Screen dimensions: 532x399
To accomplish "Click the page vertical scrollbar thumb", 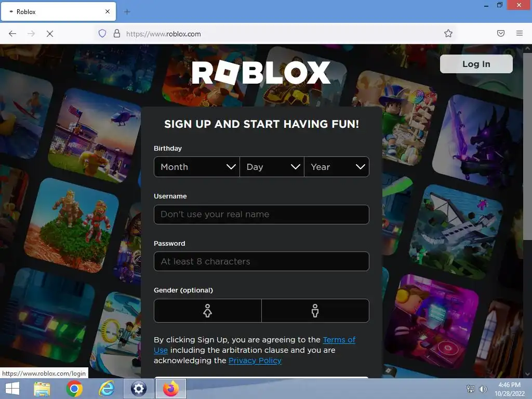I will click(528, 146).
